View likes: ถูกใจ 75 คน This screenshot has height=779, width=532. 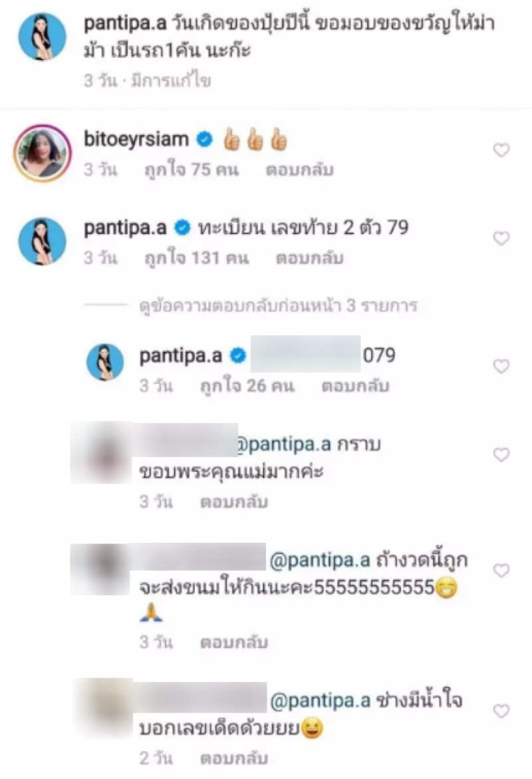pos(192,170)
